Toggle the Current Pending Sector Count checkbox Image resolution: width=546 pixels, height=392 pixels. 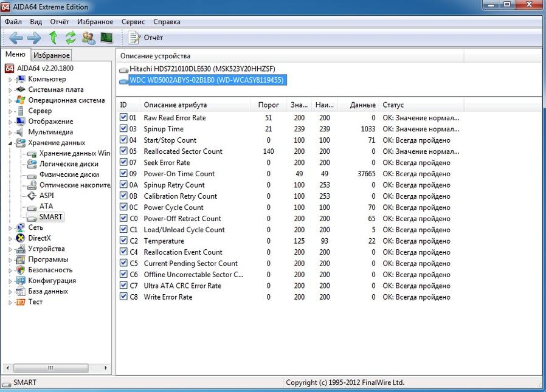coord(123,263)
